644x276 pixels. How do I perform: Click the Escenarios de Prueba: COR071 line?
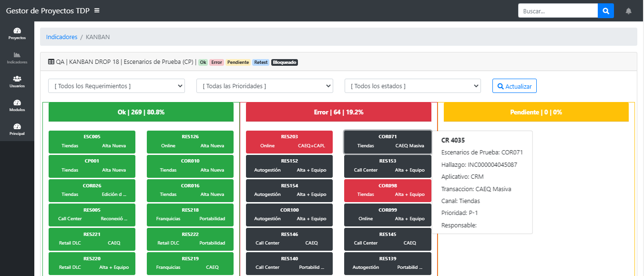(x=482, y=152)
